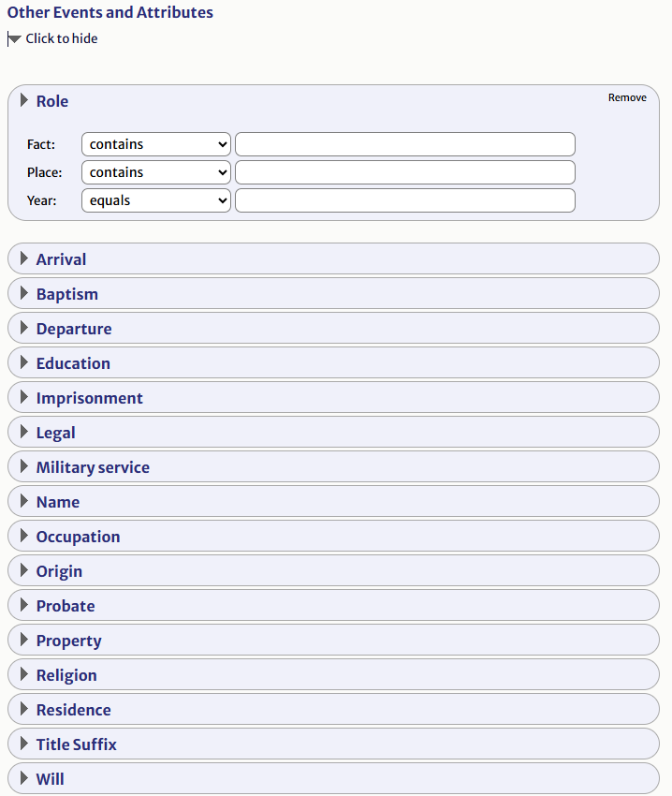
Task: Click into the Year input field
Action: coord(404,200)
